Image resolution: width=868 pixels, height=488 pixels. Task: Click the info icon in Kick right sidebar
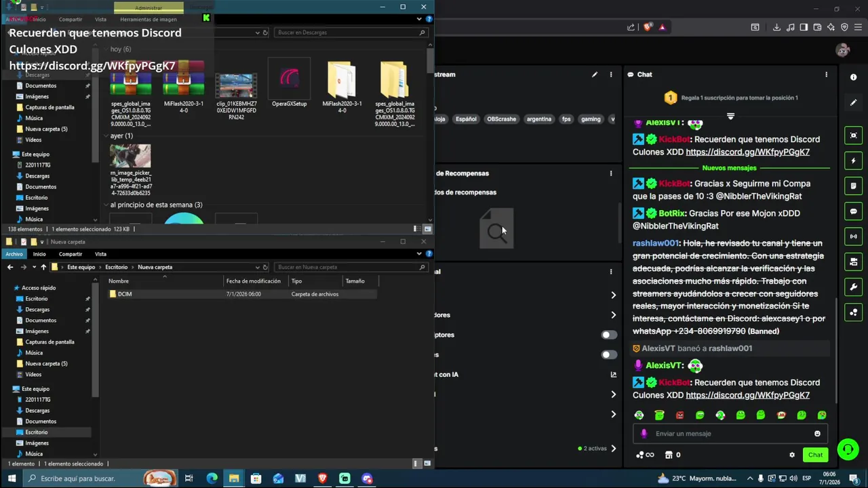(x=854, y=77)
